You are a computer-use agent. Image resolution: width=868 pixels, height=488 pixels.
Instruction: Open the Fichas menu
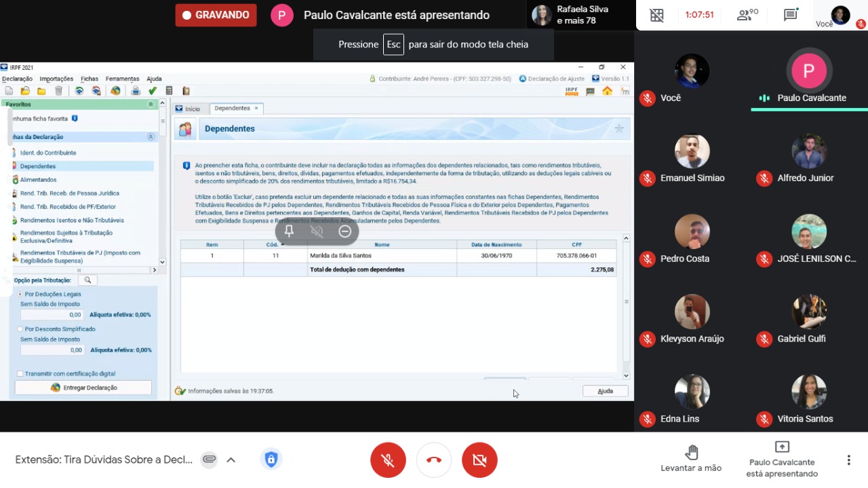90,79
